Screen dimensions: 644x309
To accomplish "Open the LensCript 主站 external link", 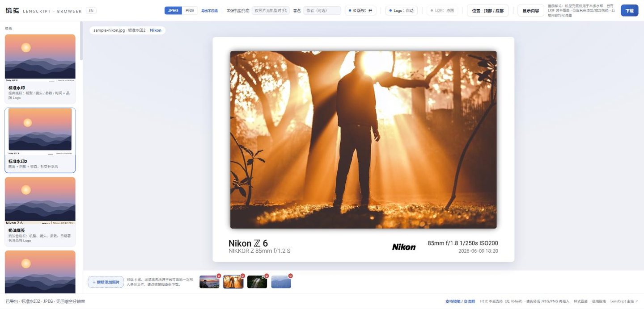I will click(624, 301).
